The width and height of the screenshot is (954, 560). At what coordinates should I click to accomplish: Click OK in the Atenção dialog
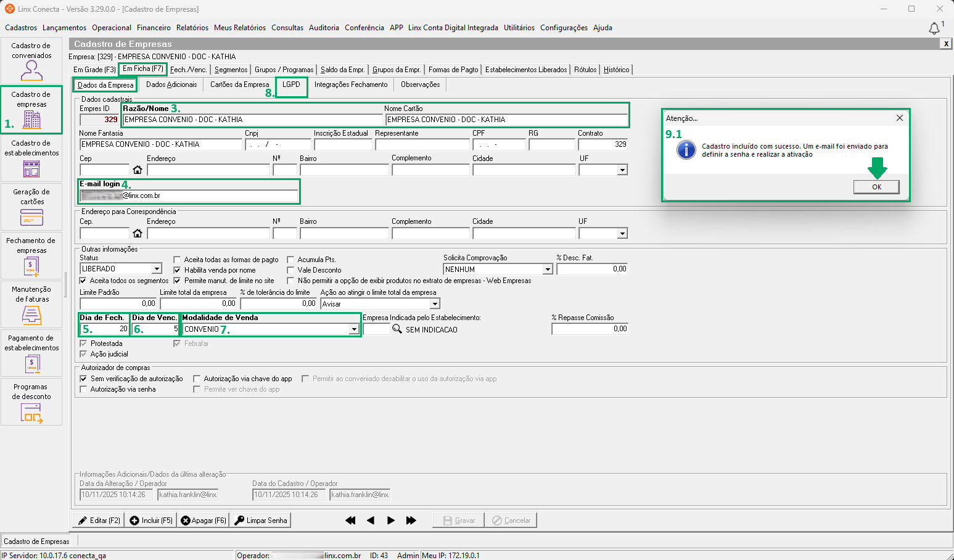coord(876,187)
